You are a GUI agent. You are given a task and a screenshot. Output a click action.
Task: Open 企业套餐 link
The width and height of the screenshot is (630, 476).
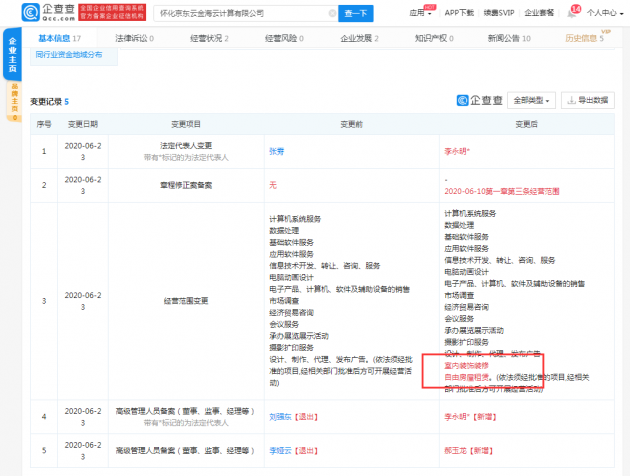pyautogui.click(x=539, y=13)
